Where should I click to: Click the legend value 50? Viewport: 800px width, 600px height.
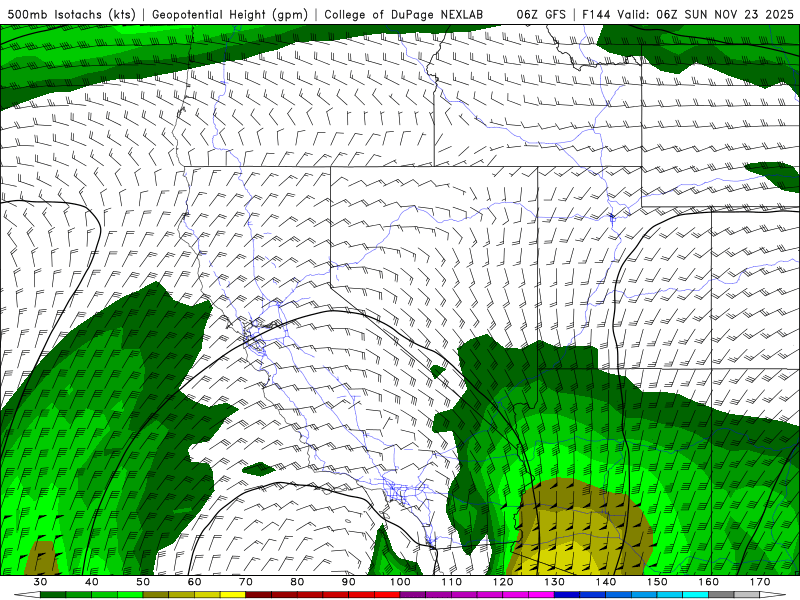[143, 582]
